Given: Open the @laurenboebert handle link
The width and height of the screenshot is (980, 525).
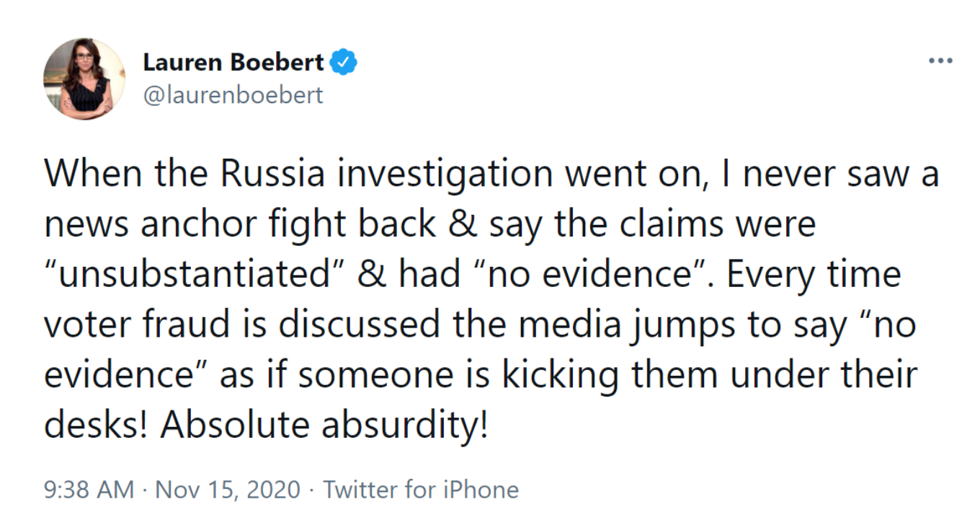Looking at the screenshot, I should point(233,95).
